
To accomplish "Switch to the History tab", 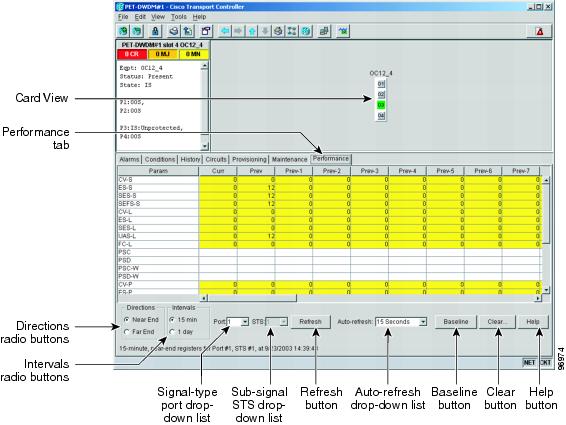I will click(190, 159).
